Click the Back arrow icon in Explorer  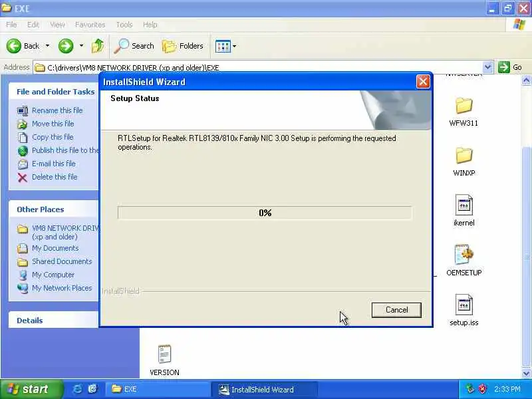click(13, 46)
